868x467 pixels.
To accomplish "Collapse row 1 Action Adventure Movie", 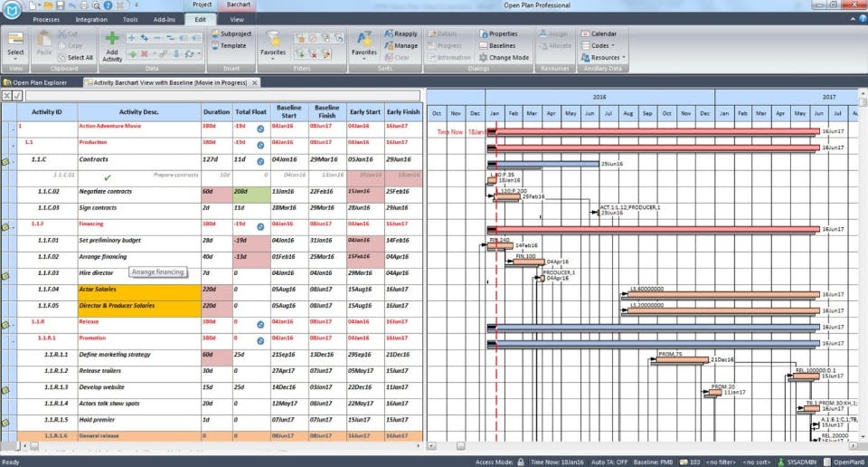I will coord(14,129).
